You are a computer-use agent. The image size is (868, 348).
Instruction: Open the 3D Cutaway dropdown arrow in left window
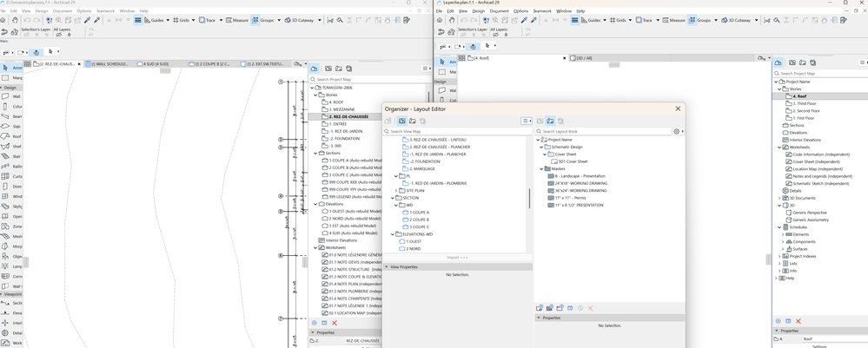(318, 21)
